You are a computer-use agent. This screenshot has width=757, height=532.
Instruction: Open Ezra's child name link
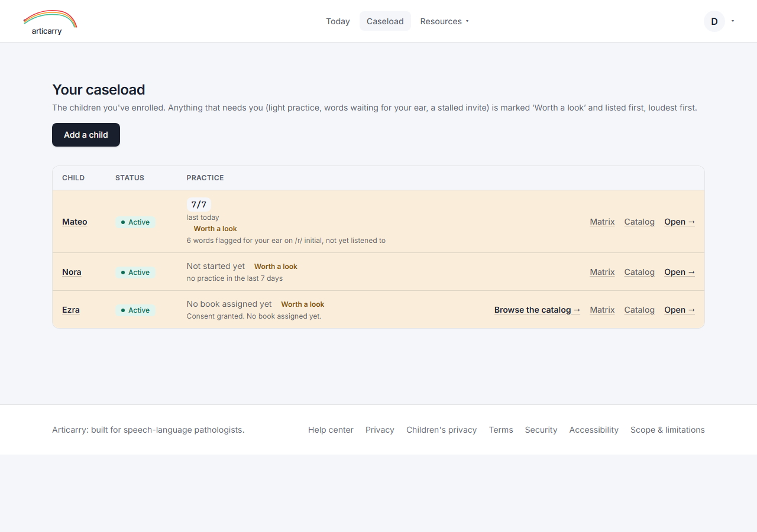[x=71, y=310]
